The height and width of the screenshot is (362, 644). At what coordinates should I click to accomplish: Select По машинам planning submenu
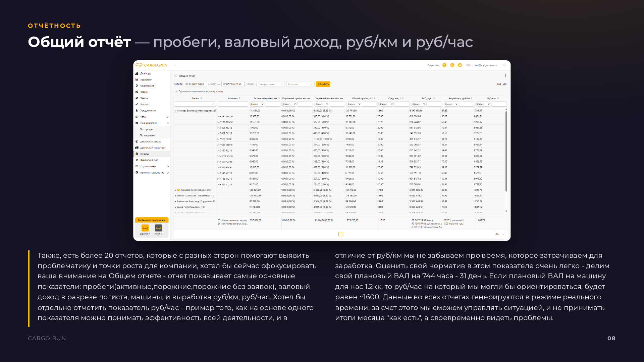pos(152,135)
